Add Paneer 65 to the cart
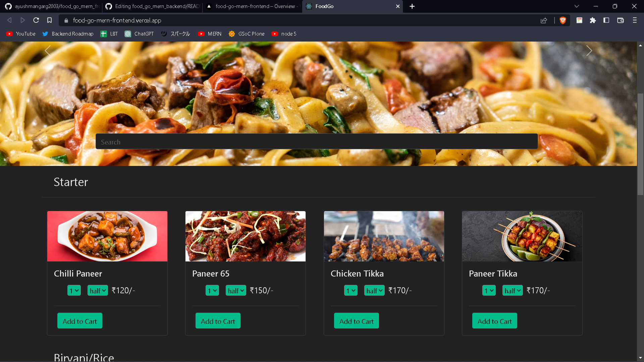 tap(218, 321)
